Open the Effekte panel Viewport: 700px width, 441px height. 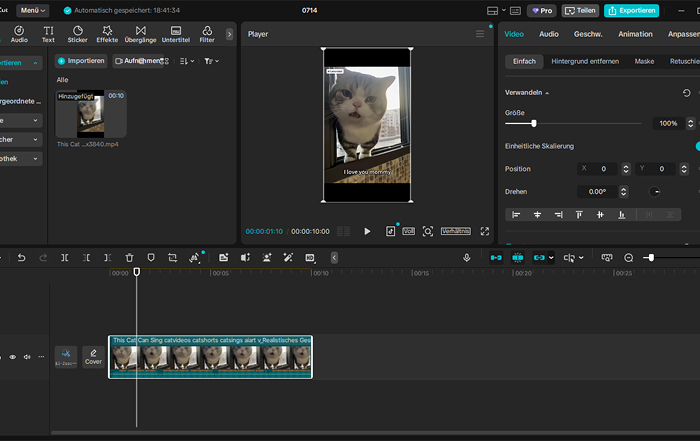coord(107,34)
